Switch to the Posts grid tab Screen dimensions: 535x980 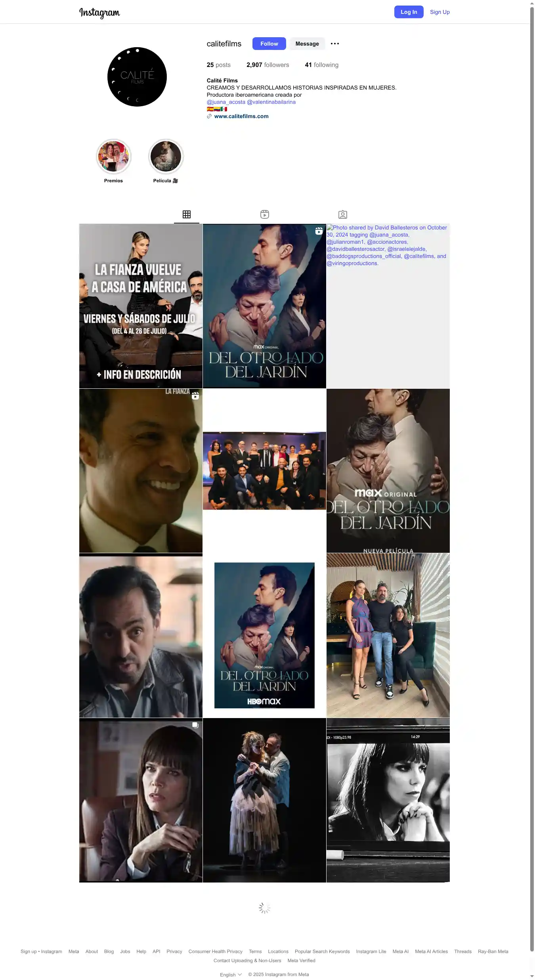[187, 214]
